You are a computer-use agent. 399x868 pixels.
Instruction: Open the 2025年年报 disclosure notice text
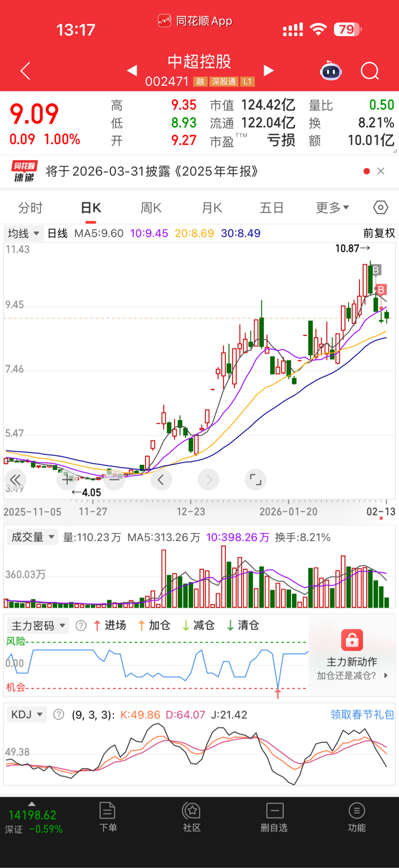click(152, 171)
